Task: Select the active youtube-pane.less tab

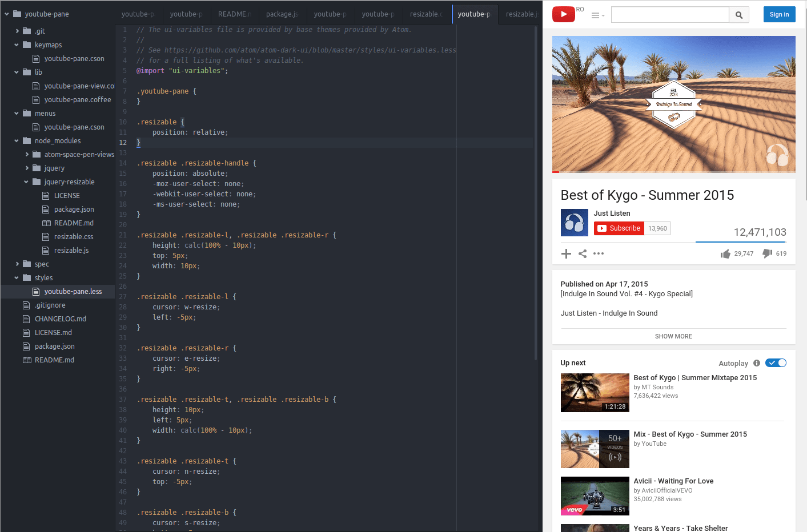Action: pos(474,14)
